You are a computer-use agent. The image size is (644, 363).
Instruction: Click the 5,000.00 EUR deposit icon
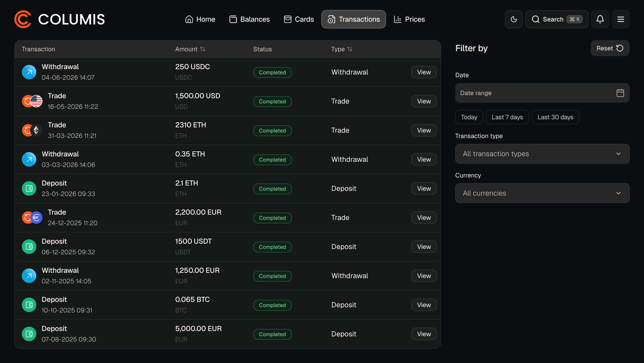(29, 334)
